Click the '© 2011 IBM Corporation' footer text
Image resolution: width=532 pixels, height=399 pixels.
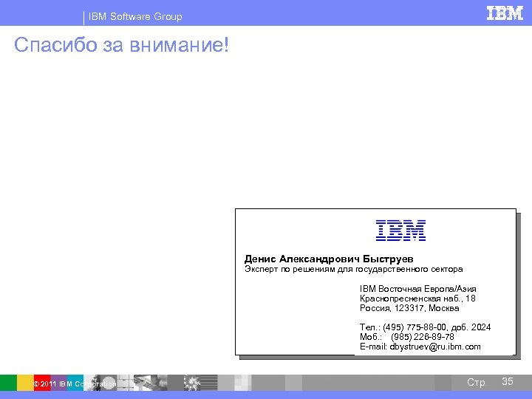pos(75,384)
